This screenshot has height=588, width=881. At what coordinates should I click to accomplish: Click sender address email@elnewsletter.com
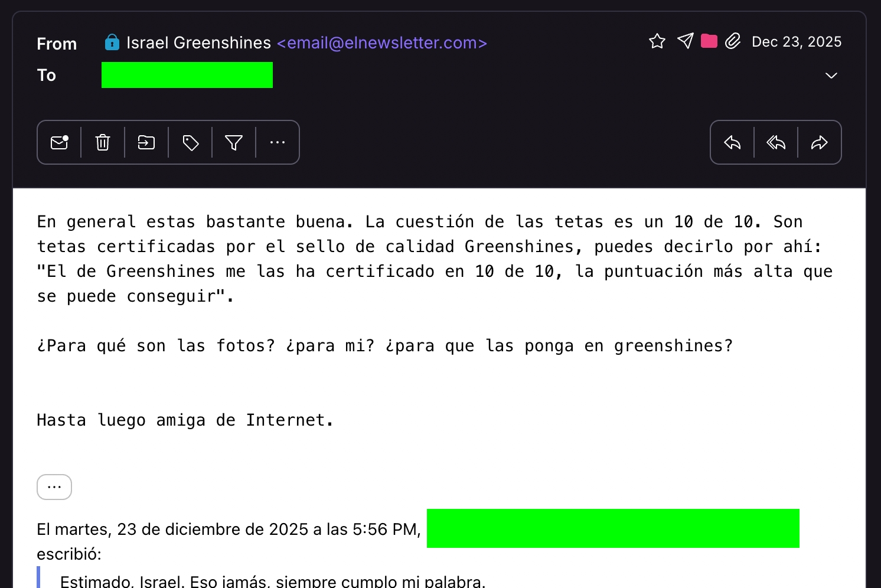[381, 43]
